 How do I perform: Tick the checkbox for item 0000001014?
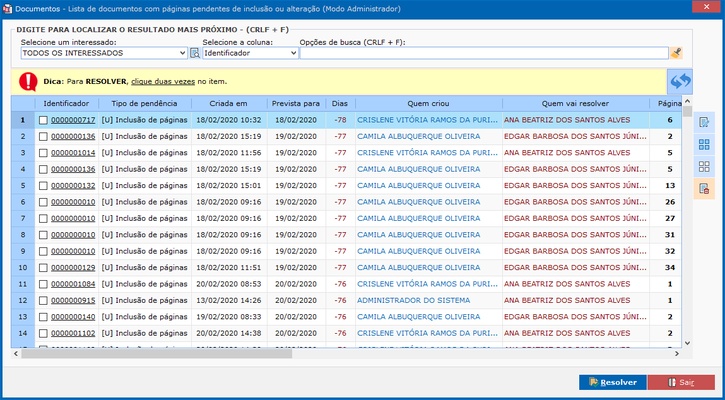click(43, 153)
